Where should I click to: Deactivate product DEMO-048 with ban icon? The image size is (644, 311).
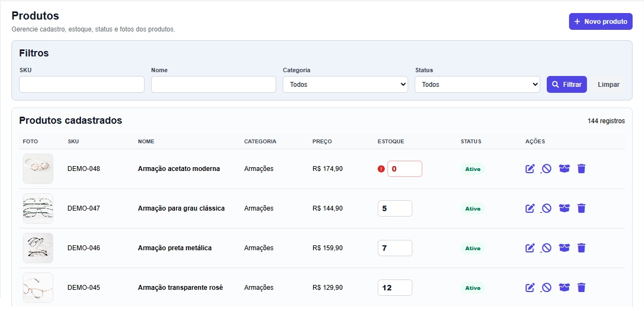tap(546, 169)
